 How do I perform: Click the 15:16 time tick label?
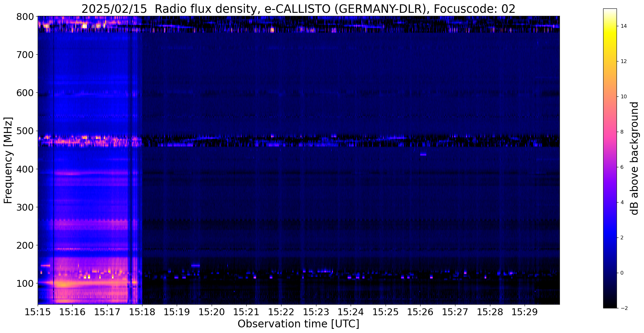[x=73, y=312]
